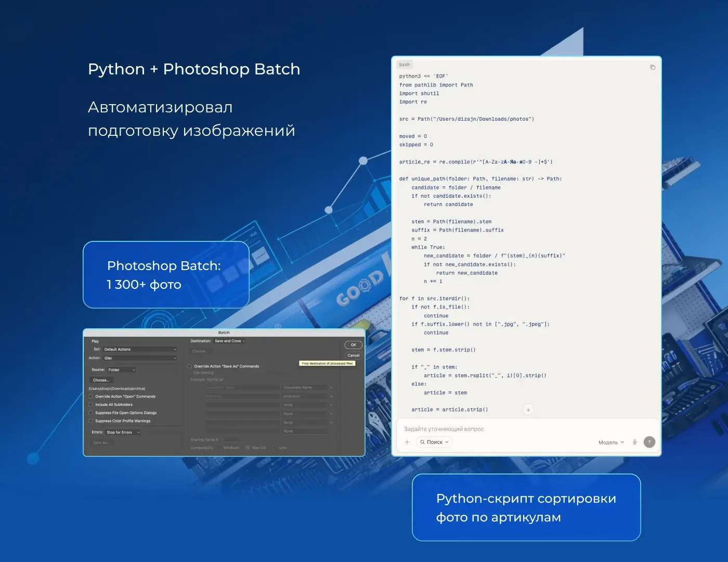Screen dimensions: 728x562
Task: Click OK in the Batch dialog
Action: 353,344
